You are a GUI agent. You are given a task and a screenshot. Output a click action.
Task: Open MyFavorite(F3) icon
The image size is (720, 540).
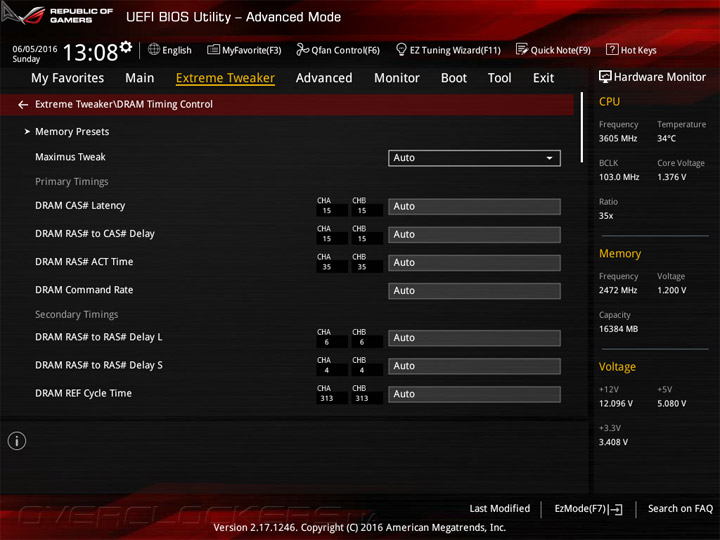213,50
